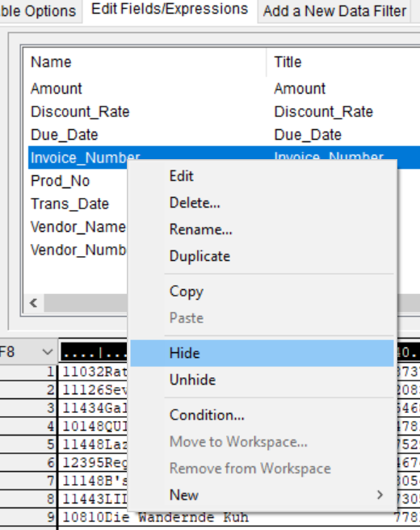
Task: Select Unhide from context menu
Action: 262,380
